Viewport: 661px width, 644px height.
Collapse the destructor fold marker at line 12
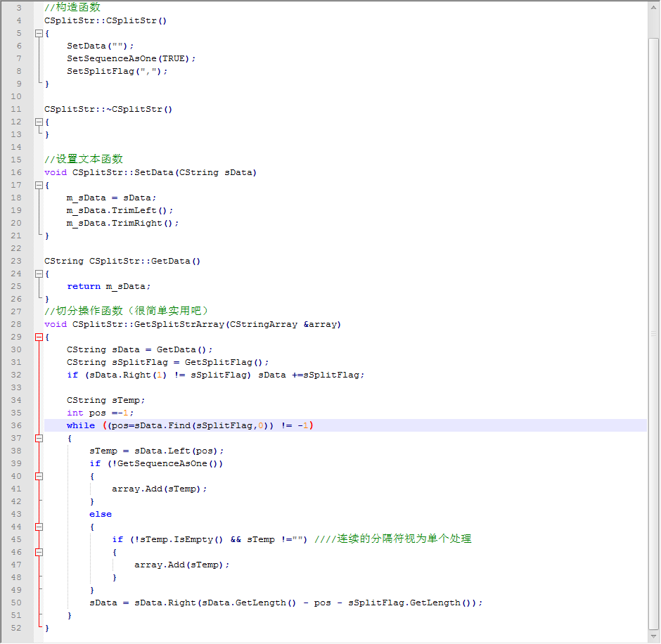coord(39,122)
